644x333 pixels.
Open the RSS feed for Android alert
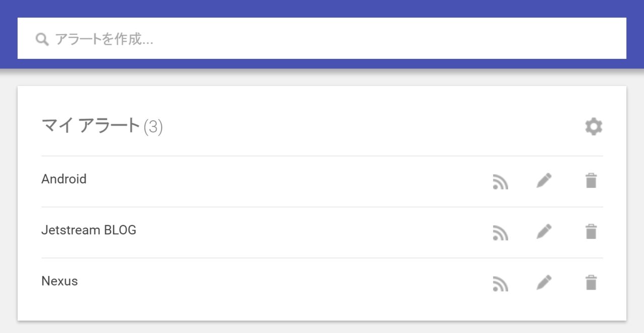click(x=500, y=181)
